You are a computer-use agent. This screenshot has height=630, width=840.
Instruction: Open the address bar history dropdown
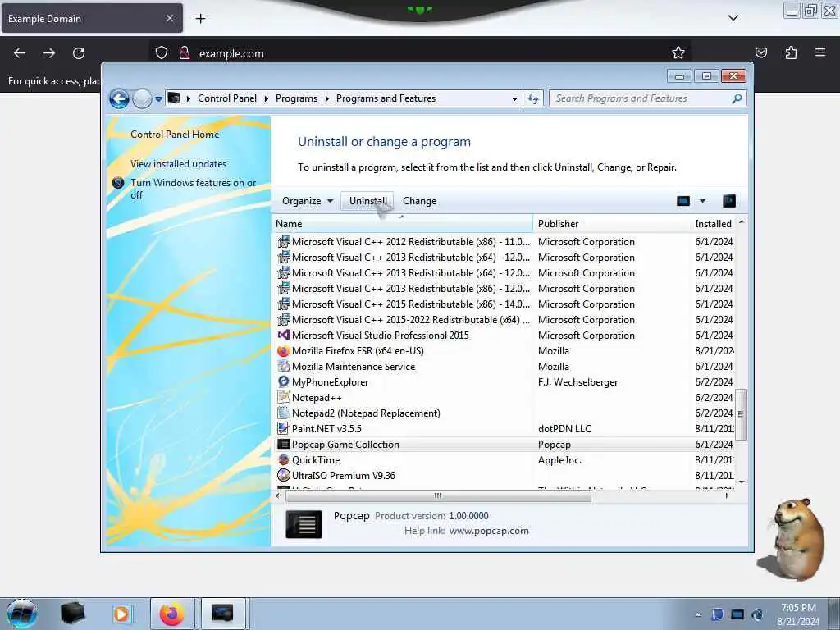pos(514,98)
